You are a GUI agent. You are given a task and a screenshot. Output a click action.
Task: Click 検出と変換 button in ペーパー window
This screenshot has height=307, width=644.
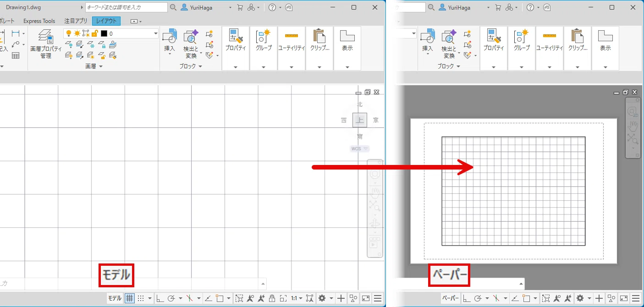(449, 44)
